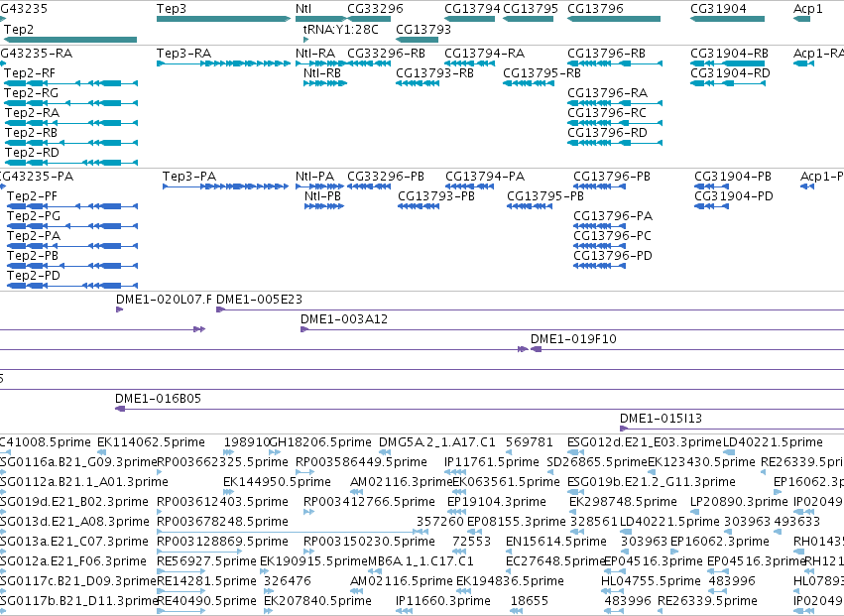Click transcript label CG13794-RA
The height and width of the screenshot is (616, 844).
coord(484,54)
